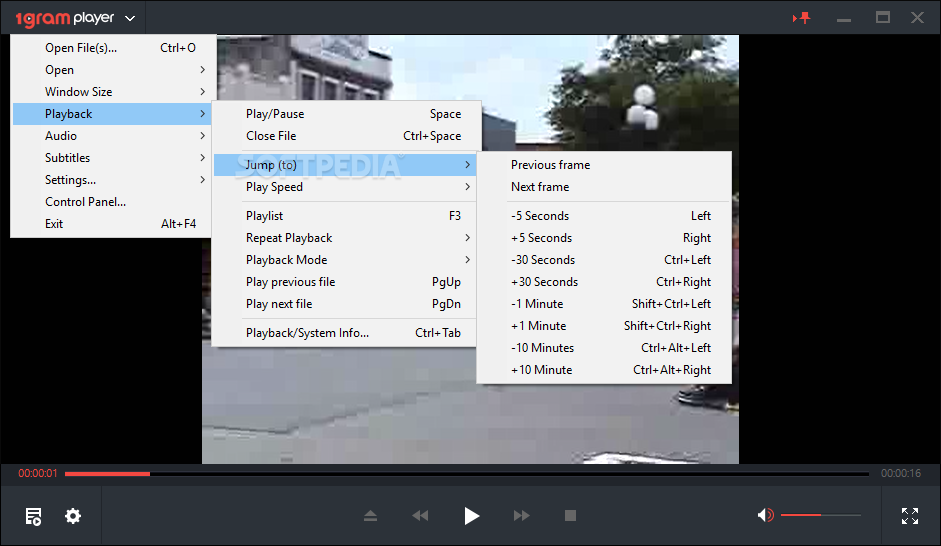Stop playback with the stop button
This screenshot has width=941, height=546.
point(571,515)
